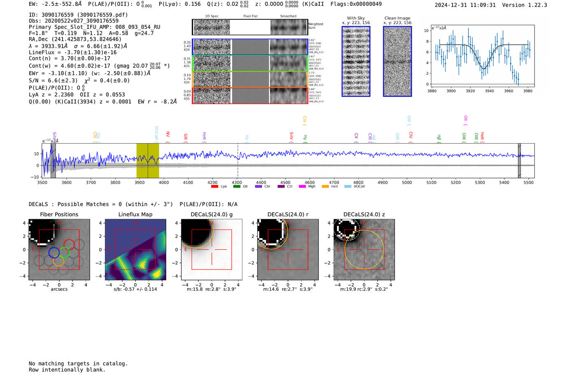Screen dimensions: 576x392
Task: Click the yellow highlighted region in the spectrum
Action: (148, 160)
